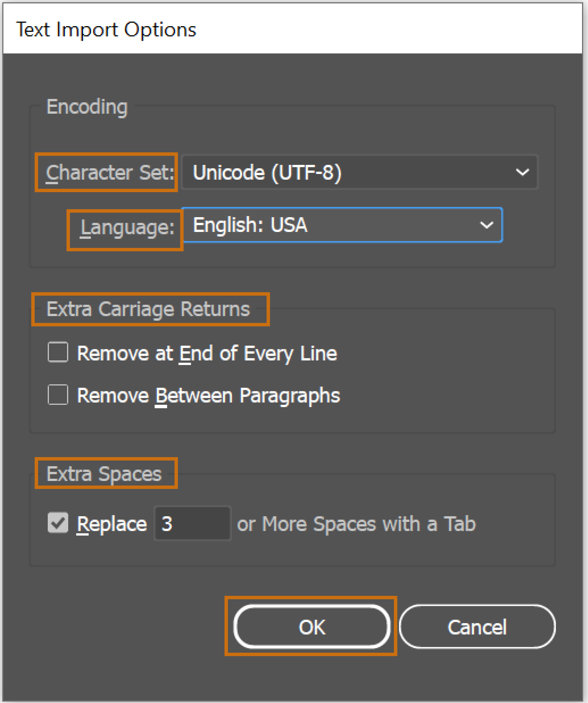The width and height of the screenshot is (588, 703).
Task: Click the "or More Spaces with a Tab" text
Action: [356, 524]
